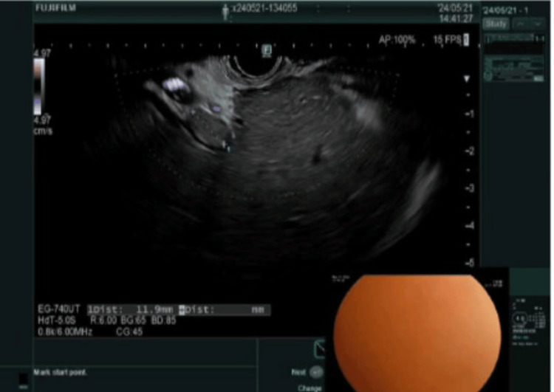Image resolution: width=554 pixels, height=392 pixels.
Task: Click the FPS indicator box icon
Action: [466, 40]
